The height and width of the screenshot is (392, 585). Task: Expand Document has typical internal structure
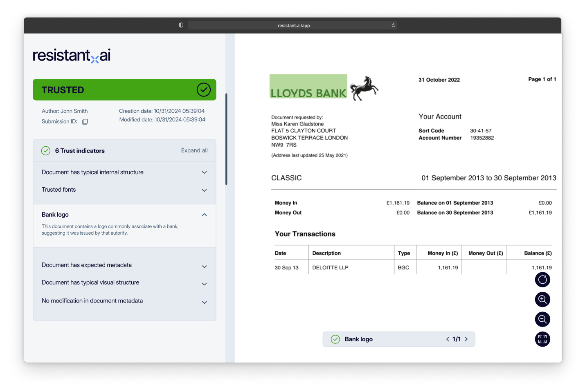[204, 172]
